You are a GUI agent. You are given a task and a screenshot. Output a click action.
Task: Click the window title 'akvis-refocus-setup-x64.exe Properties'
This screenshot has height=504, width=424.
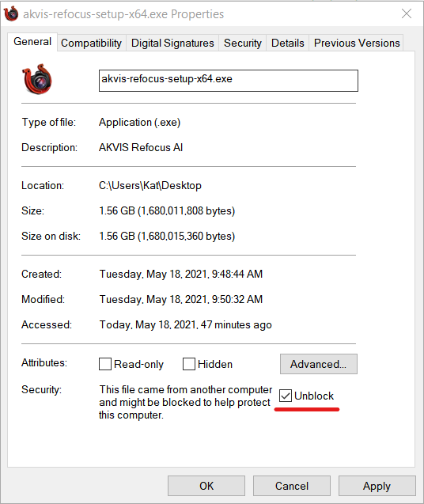coord(123,14)
